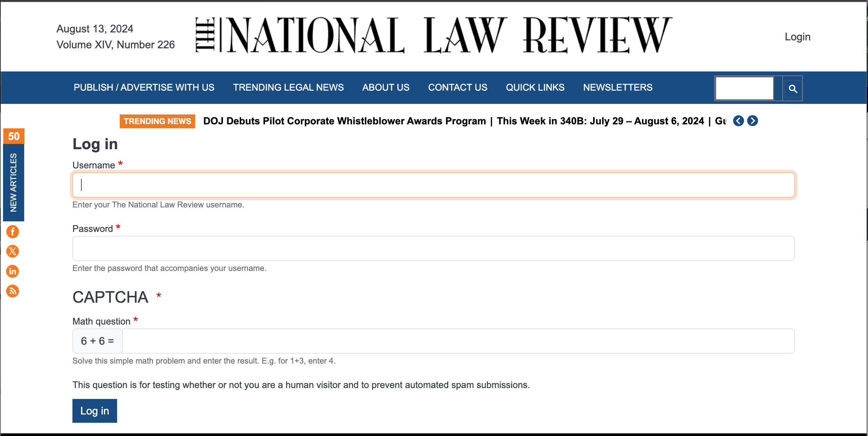Open the Facebook share icon
Screen dimensions: 868x436
point(13,232)
